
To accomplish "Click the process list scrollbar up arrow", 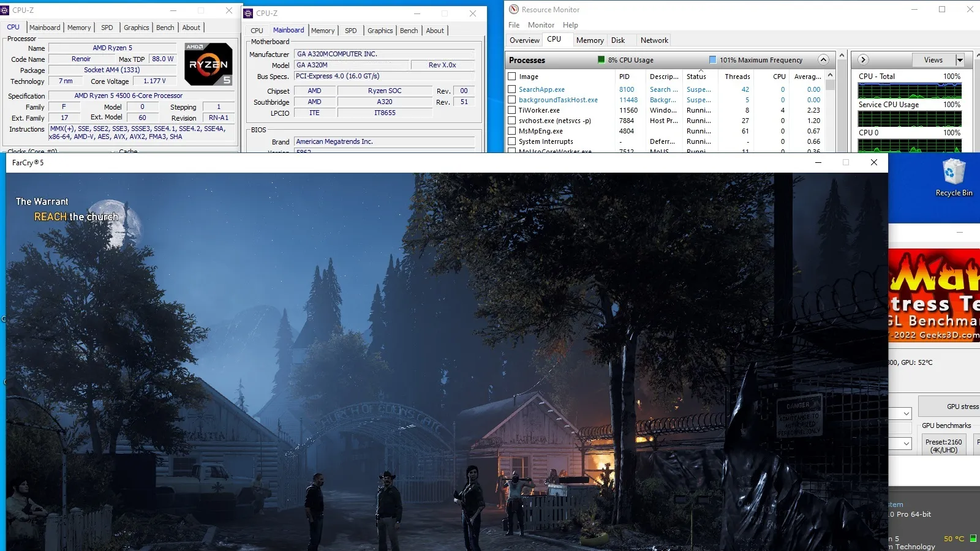I will tap(830, 75).
